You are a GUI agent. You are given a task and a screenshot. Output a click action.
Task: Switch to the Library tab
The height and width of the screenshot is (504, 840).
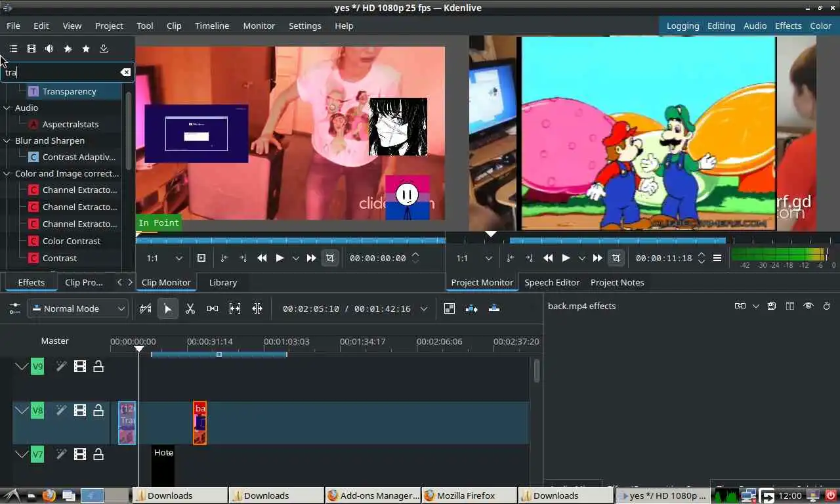click(x=223, y=282)
